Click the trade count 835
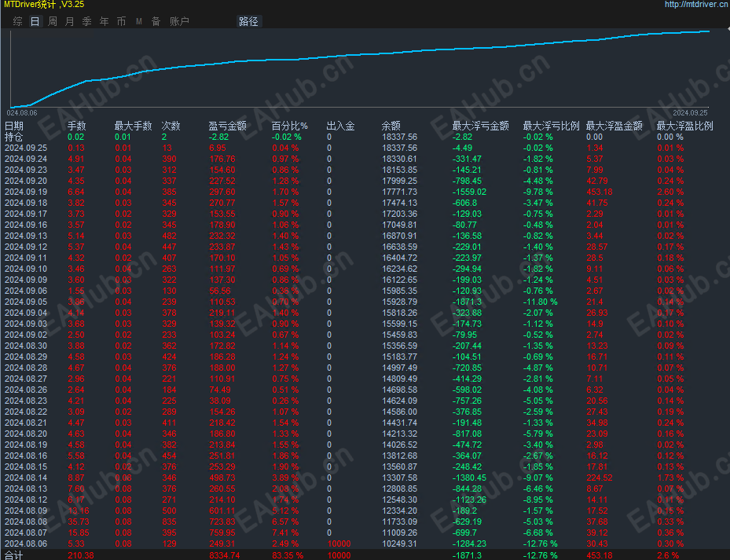Image resolution: width=730 pixels, height=560 pixels. tap(169, 522)
